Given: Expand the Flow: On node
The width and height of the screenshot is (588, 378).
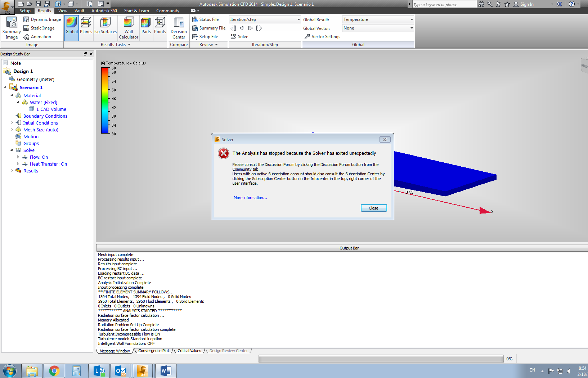Looking at the screenshot, I should pos(18,157).
